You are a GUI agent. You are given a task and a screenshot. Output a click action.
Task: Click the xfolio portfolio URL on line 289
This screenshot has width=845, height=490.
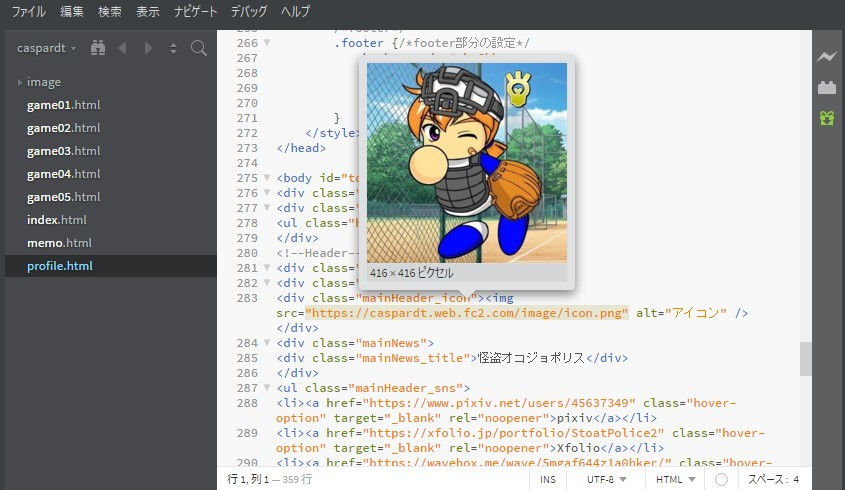[514, 433]
